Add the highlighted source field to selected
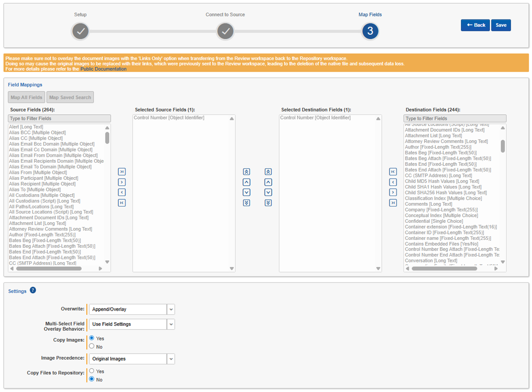 (122, 182)
